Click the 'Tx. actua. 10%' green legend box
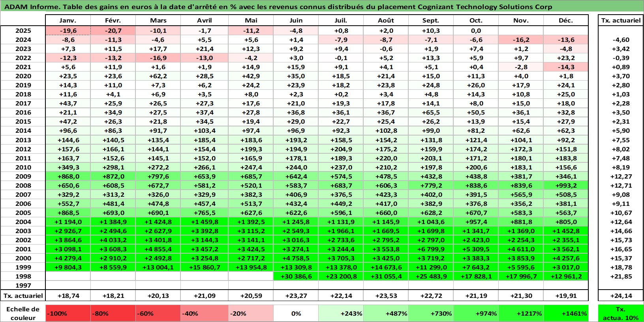The width and height of the screenshot is (644, 322). (621, 313)
